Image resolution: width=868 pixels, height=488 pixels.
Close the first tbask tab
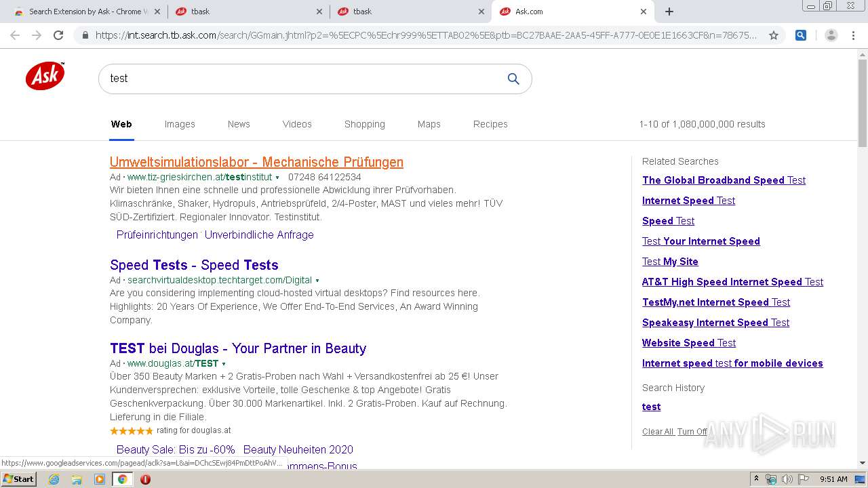pyautogui.click(x=320, y=12)
